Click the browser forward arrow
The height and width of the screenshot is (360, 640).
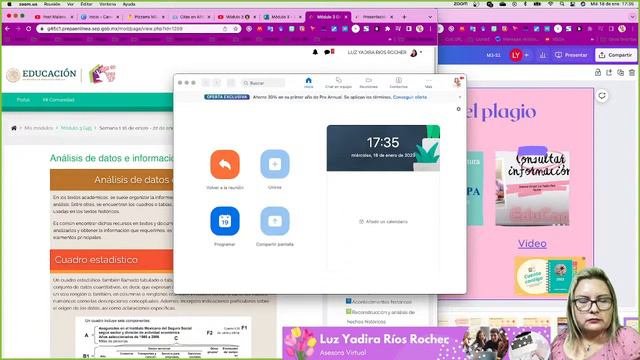18,29
